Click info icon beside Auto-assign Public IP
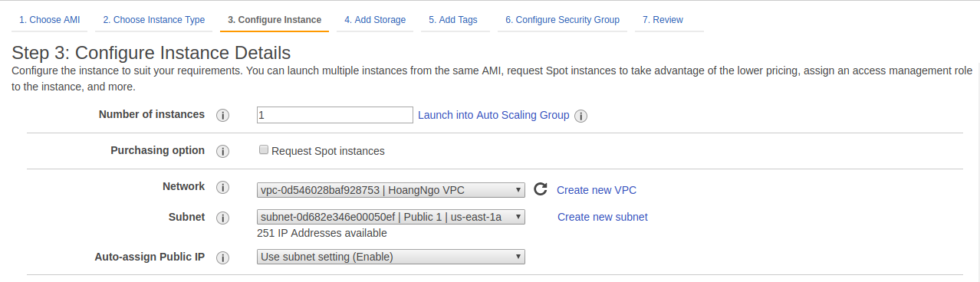This screenshot has width=980, height=282. click(223, 257)
